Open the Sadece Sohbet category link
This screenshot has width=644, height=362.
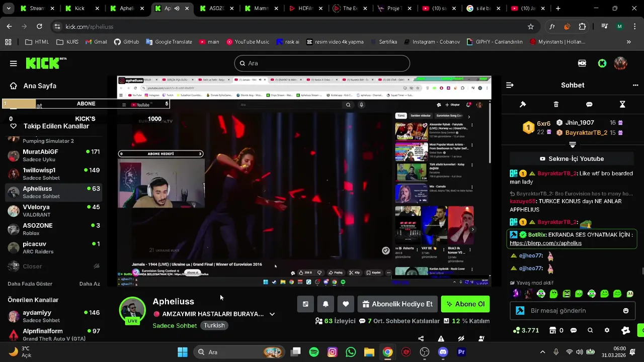175,326
